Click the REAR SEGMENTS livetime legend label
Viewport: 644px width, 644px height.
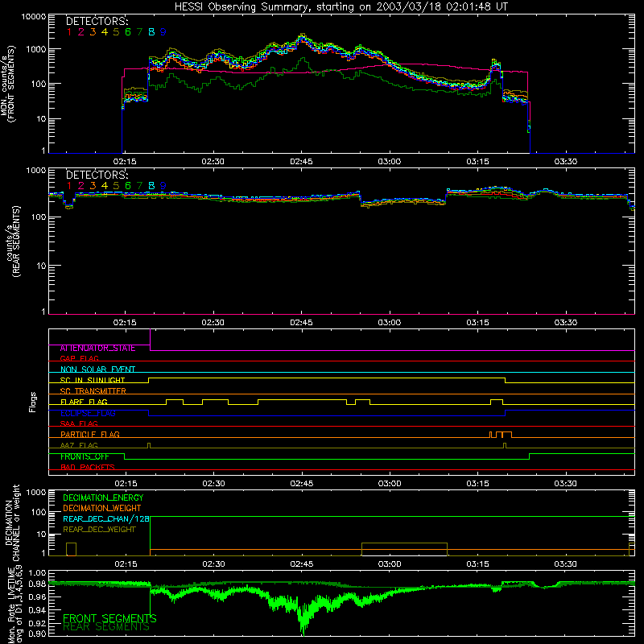tap(106, 627)
